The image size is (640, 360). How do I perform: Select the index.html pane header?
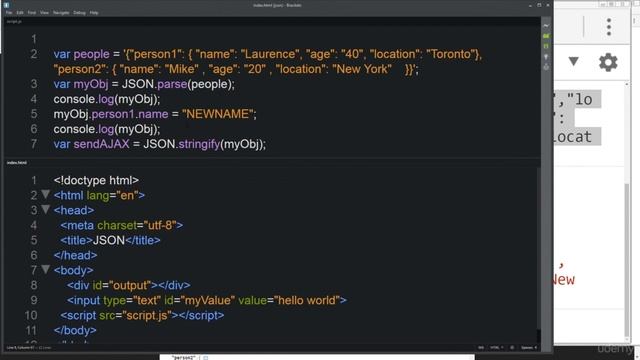click(17, 162)
